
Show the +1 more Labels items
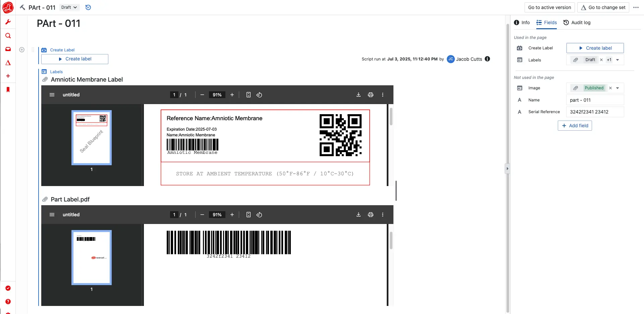point(609,60)
